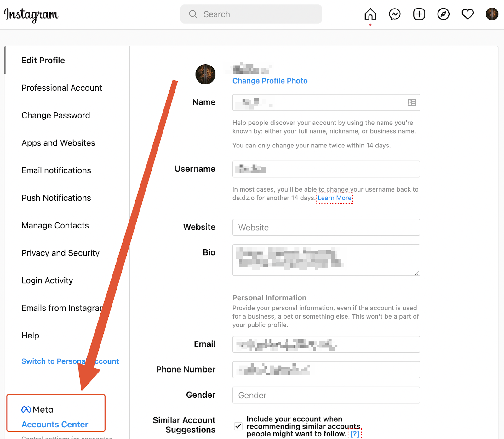Focus the Search box

point(251,14)
